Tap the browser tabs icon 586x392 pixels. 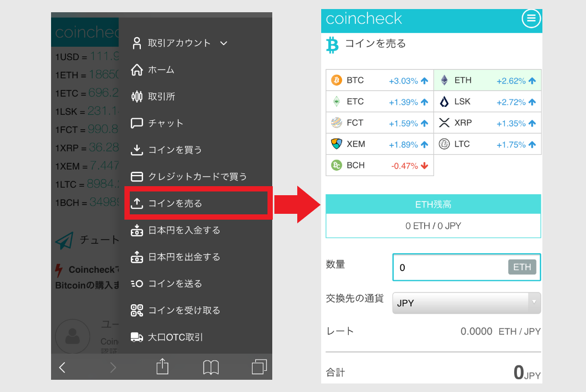[259, 367]
